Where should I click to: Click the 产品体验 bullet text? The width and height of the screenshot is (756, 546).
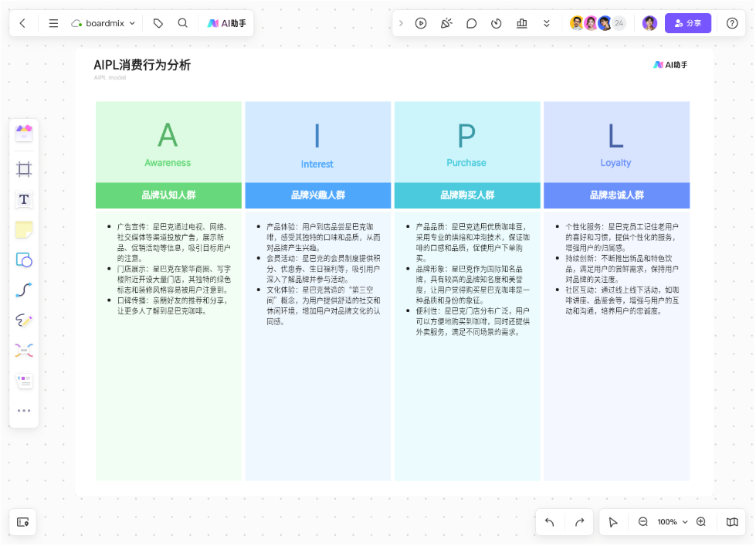[x=323, y=237]
